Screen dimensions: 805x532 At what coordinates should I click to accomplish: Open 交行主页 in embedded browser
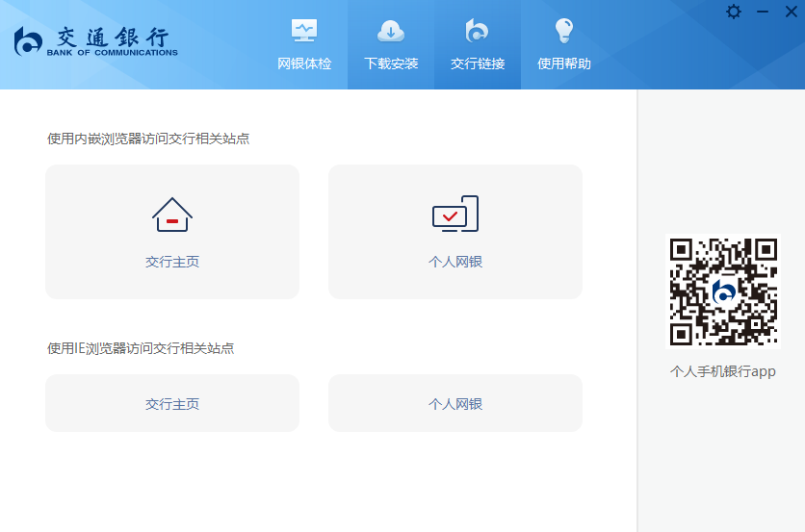click(x=172, y=232)
